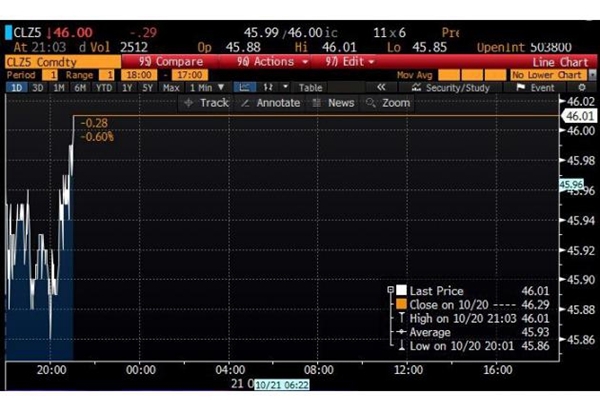Open the Event flag option
600x412 pixels.
(x=535, y=88)
